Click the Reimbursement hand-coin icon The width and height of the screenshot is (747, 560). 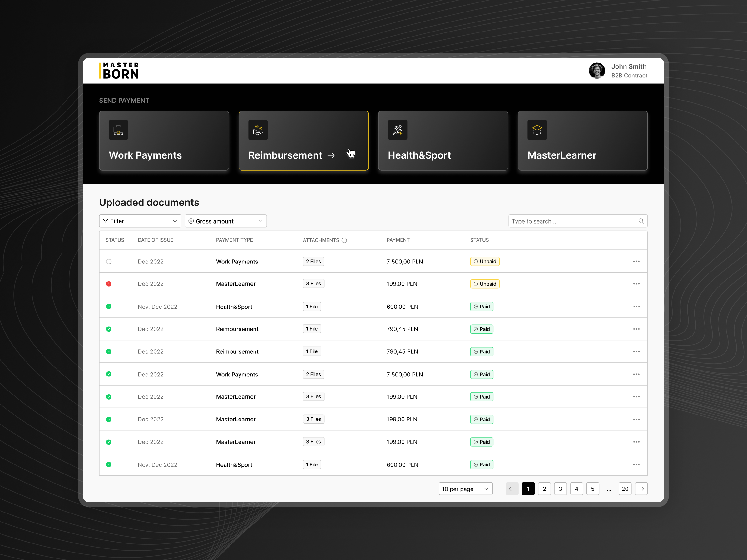point(258,130)
